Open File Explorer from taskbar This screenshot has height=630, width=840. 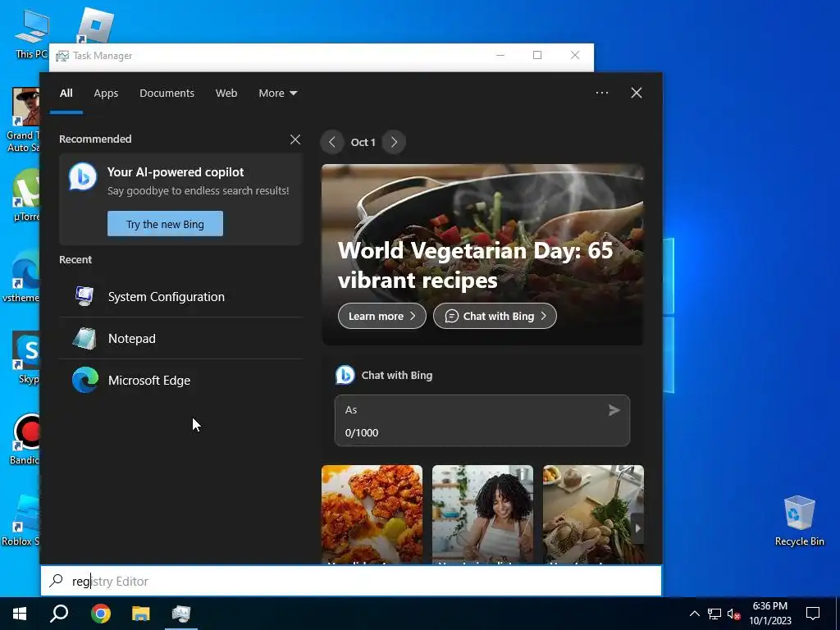click(x=141, y=614)
